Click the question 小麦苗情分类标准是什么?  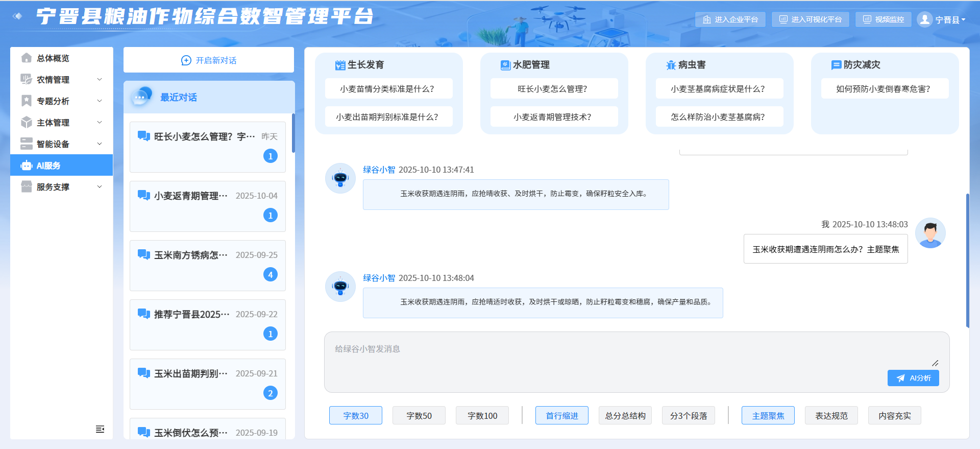387,89
